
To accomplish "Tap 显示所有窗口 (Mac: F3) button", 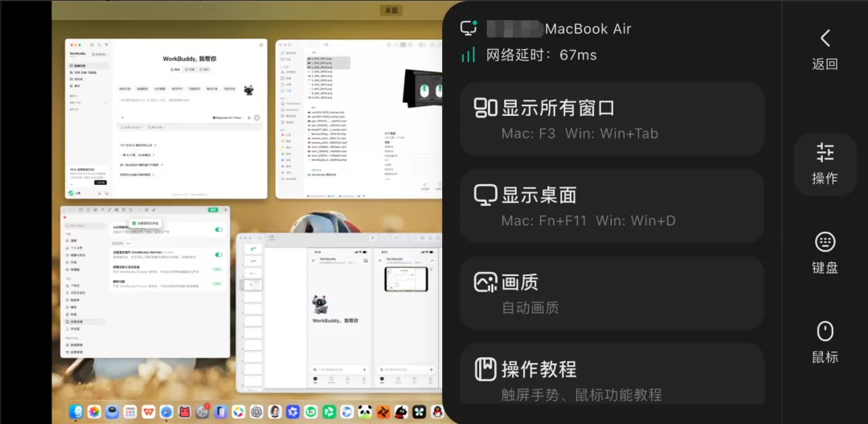I will click(612, 118).
